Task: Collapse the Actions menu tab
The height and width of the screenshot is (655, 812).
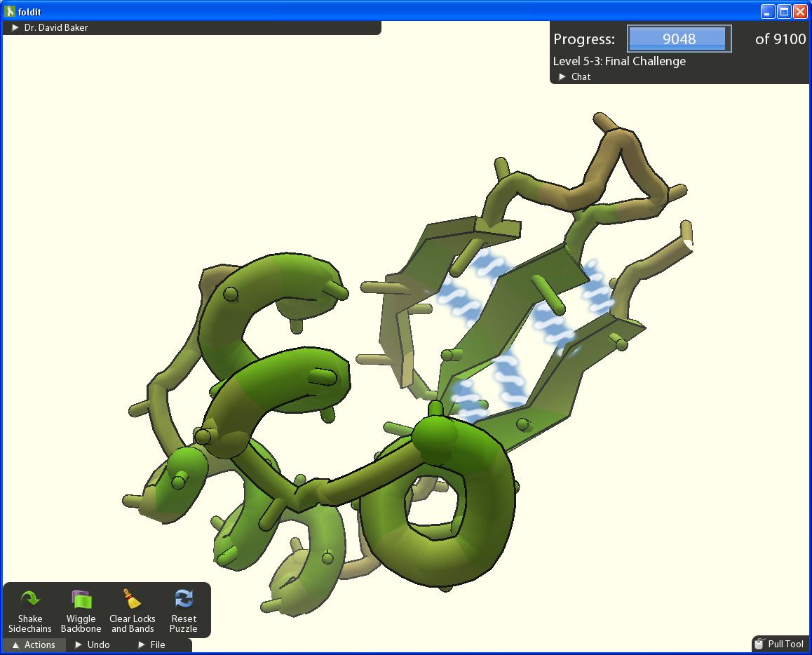Action: pyautogui.click(x=34, y=644)
